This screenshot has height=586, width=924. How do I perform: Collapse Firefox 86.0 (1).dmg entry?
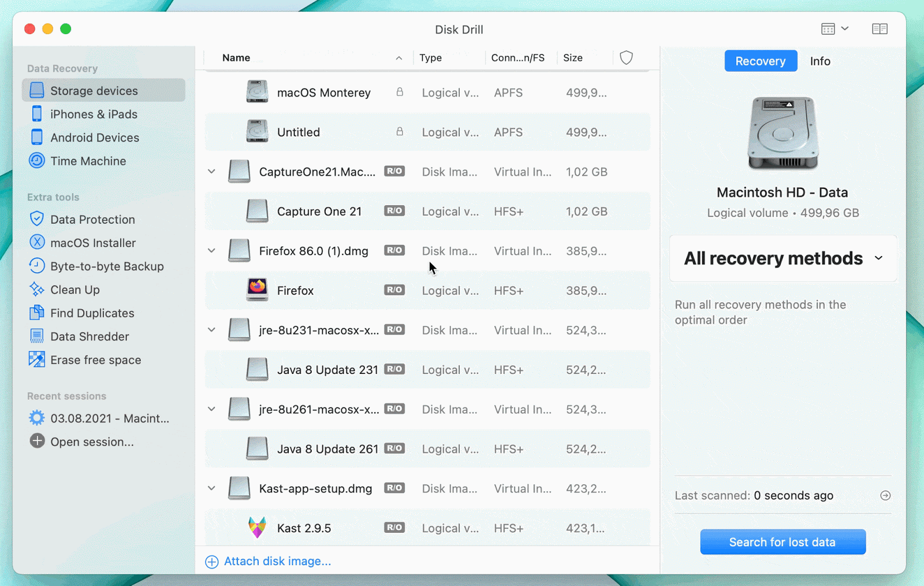pyautogui.click(x=211, y=251)
